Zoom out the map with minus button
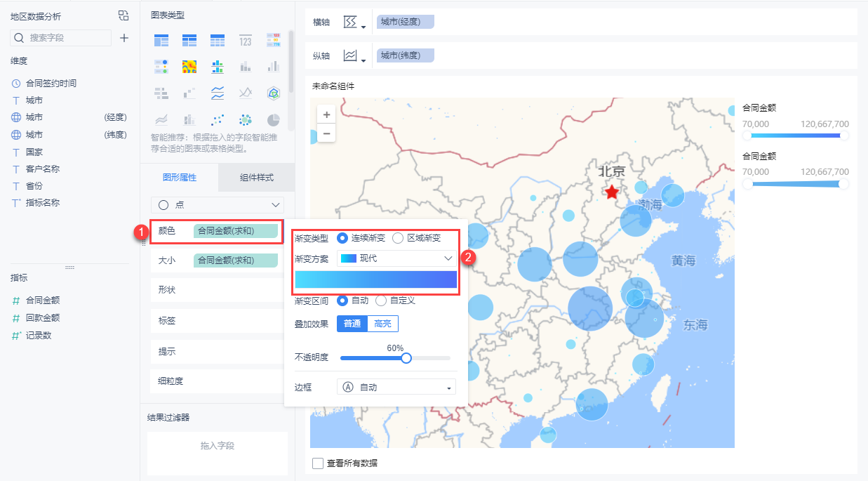Image resolution: width=868 pixels, height=481 pixels. point(326,132)
